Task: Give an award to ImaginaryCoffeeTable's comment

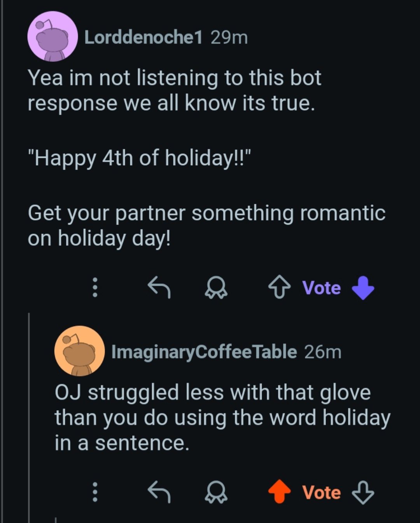Action: pos(216,492)
